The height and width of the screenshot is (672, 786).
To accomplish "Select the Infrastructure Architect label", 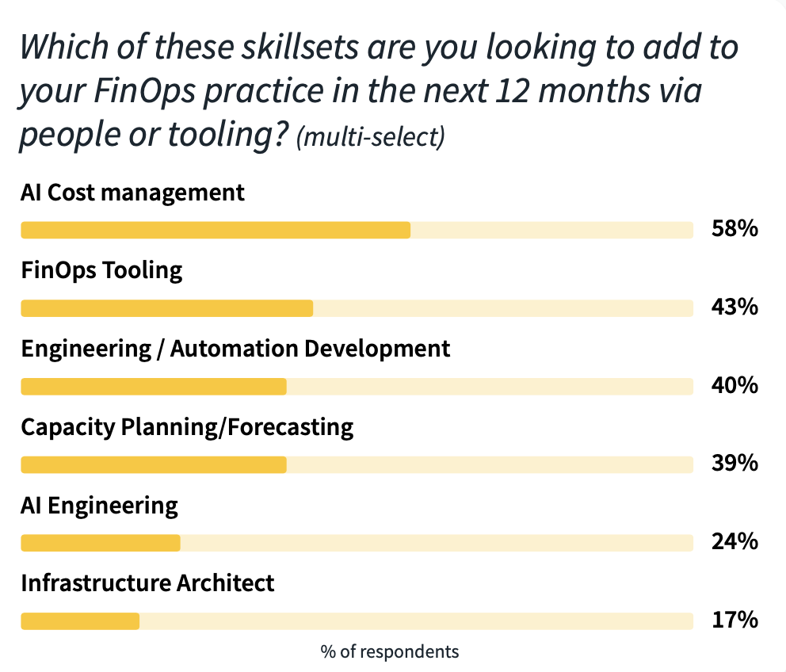I will (x=147, y=583).
